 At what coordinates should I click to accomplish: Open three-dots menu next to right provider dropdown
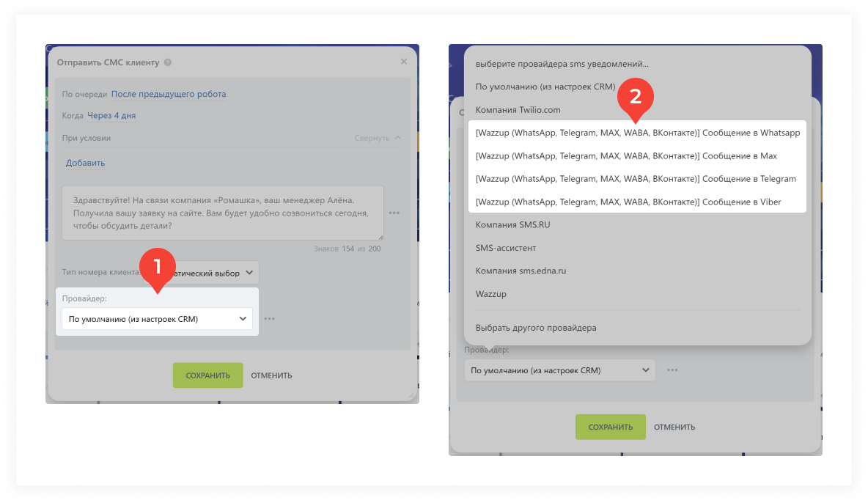tap(672, 370)
